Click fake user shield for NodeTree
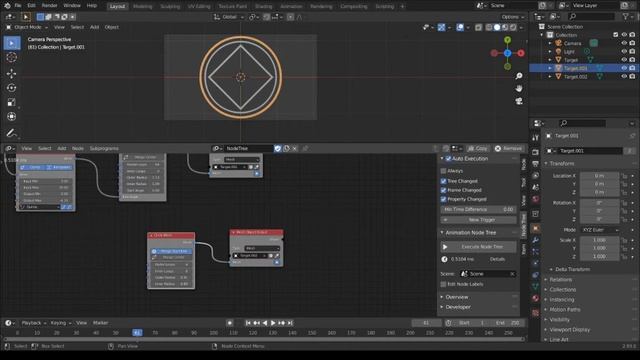This screenshot has width=640, height=360. (x=278, y=149)
